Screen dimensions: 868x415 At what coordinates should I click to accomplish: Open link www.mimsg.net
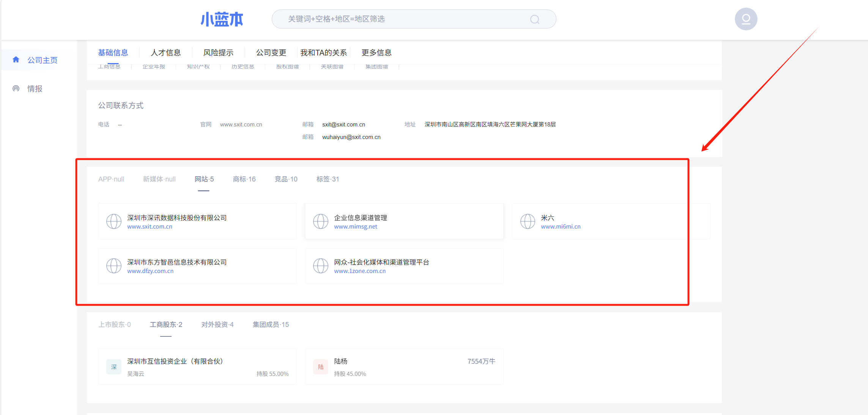tap(356, 227)
